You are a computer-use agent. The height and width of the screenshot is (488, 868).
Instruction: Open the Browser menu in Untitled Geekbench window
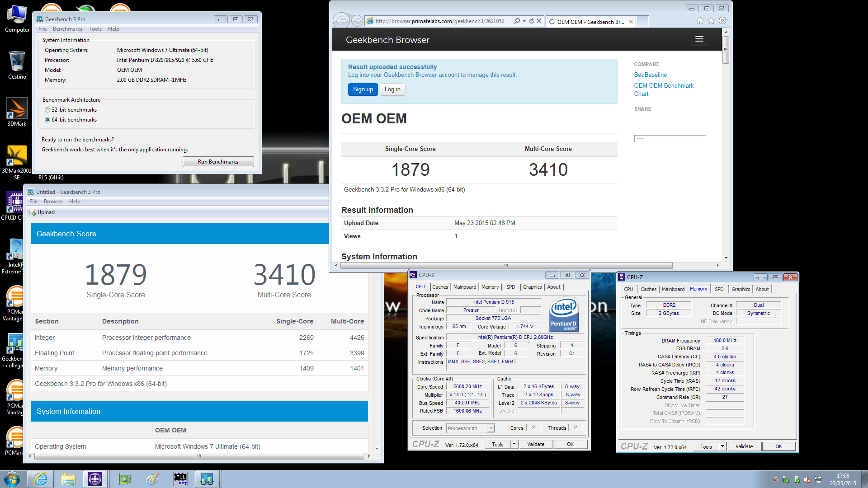tap(53, 202)
